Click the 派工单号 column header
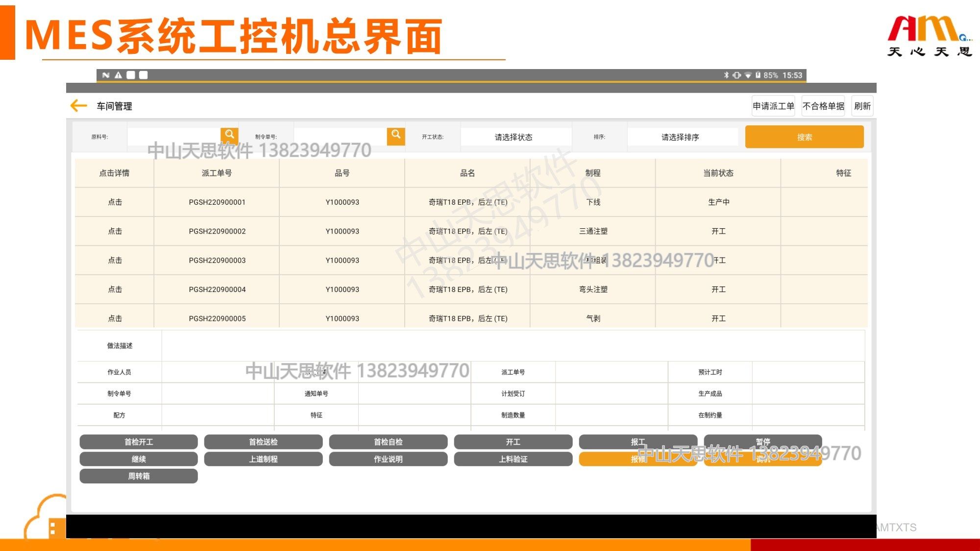980x551 pixels. pyautogui.click(x=217, y=173)
